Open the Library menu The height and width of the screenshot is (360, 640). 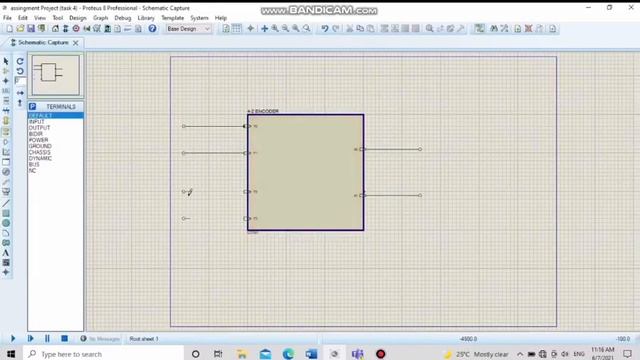(146, 18)
